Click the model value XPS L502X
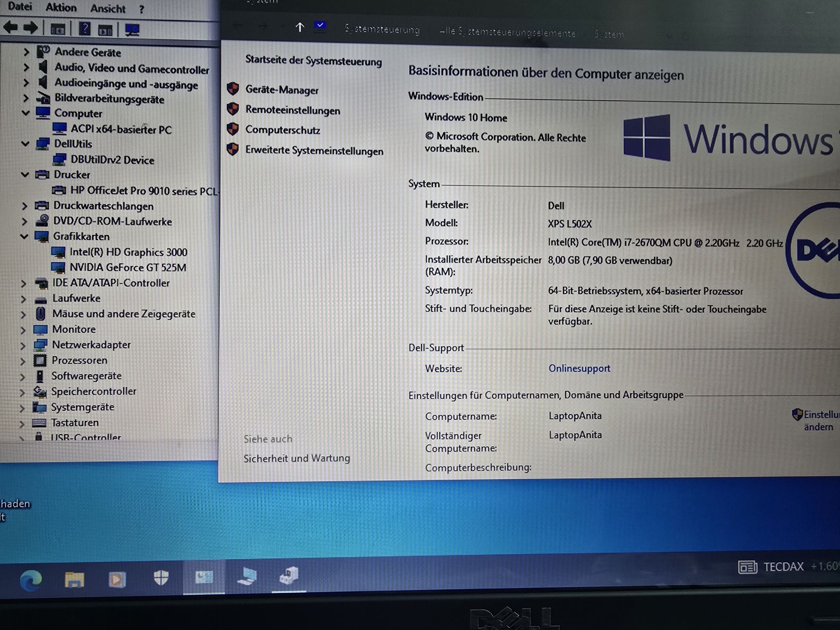Viewport: 840px width, 630px height. (x=570, y=224)
